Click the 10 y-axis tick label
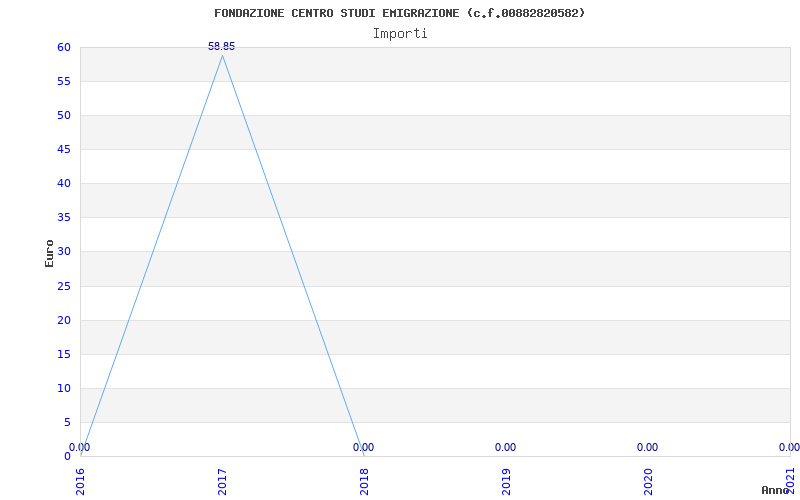800x500 pixels. click(64, 388)
